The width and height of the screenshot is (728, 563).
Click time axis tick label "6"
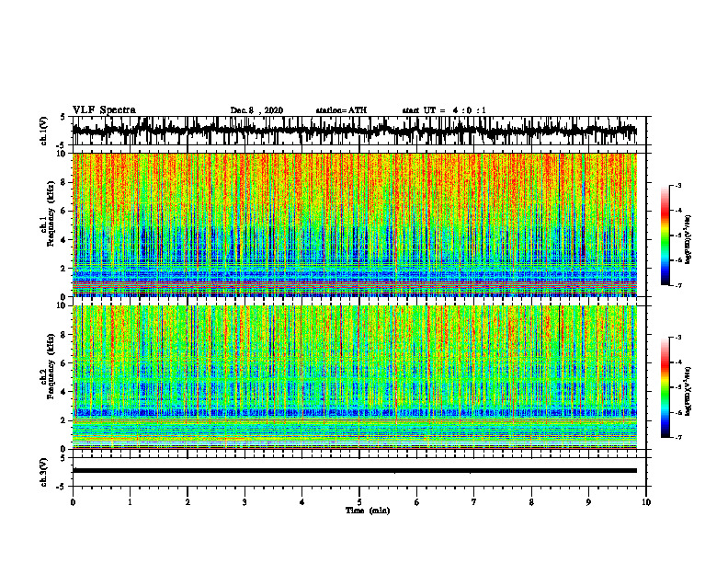pyautogui.click(x=417, y=502)
